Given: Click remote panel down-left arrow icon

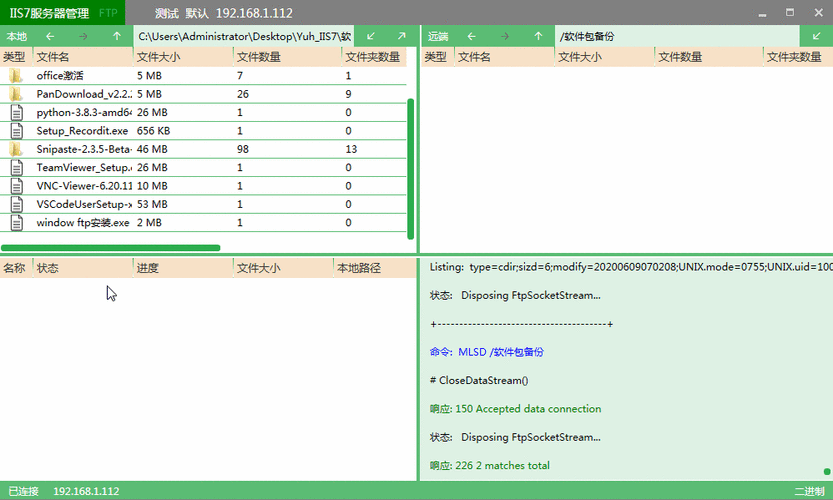Looking at the screenshot, I should (x=816, y=36).
